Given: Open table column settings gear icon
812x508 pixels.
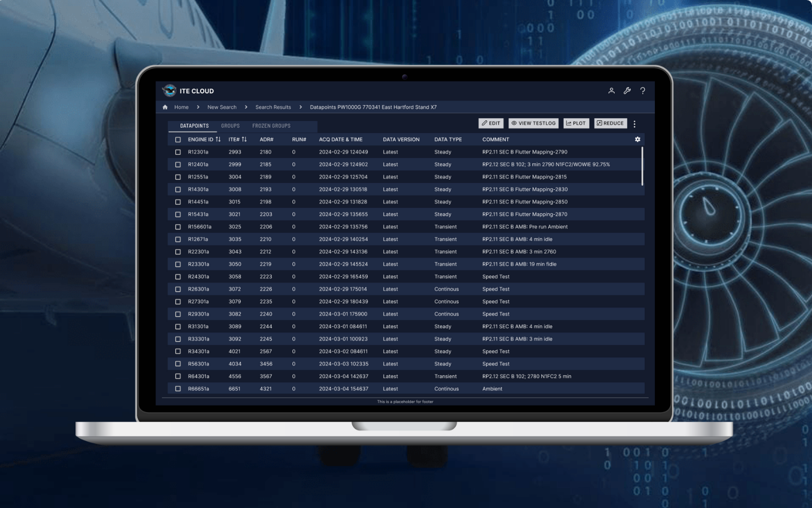Looking at the screenshot, I should pyautogui.click(x=637, y=139).
